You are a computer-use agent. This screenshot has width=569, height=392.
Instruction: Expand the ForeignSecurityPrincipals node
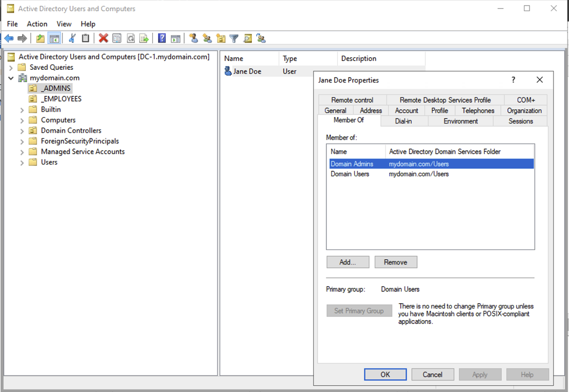click(22, 141)
